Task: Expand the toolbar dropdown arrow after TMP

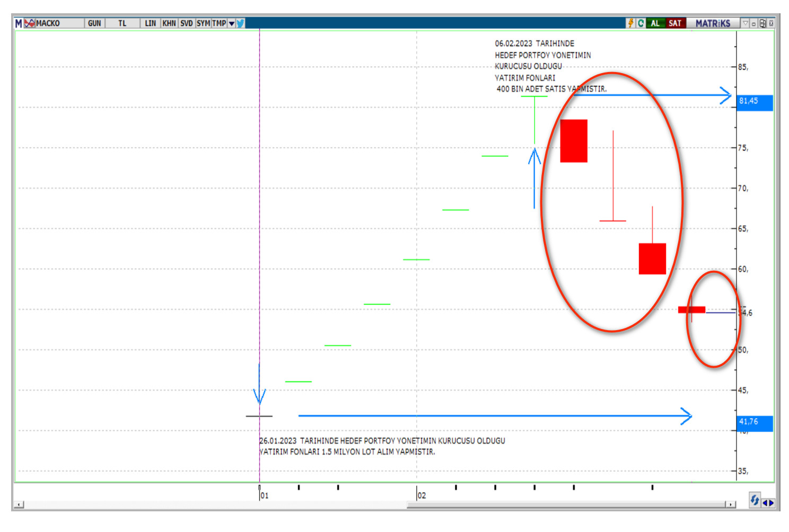Action: [x=232, y=23]
